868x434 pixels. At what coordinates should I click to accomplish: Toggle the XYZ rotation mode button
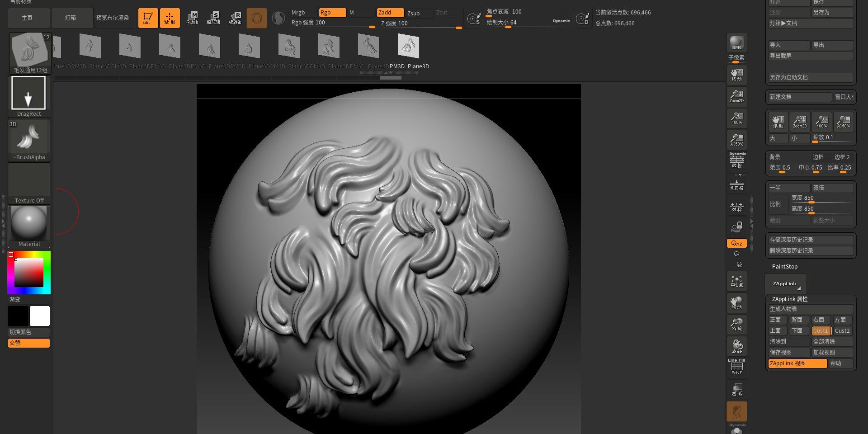736,243
